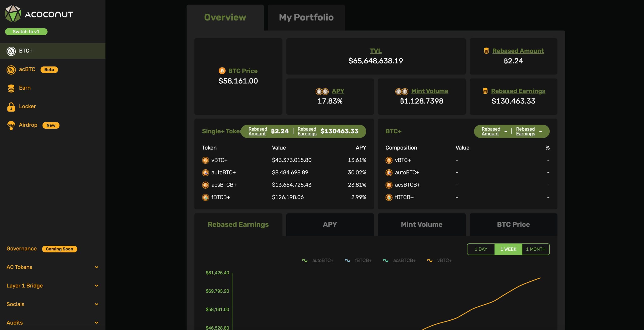Expand the AC Tokens sidebar section
The height and width of the screenshot is (330, 644).
point(96,267)
